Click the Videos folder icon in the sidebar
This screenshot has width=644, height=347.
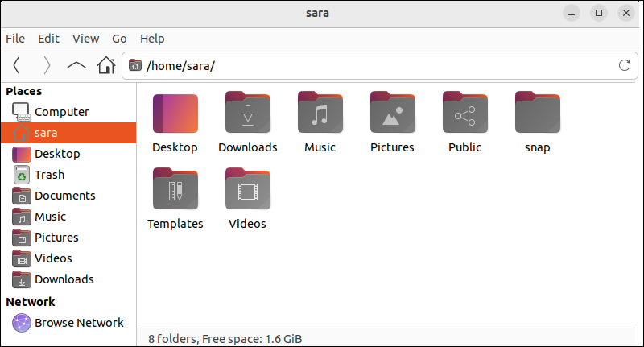22,258
